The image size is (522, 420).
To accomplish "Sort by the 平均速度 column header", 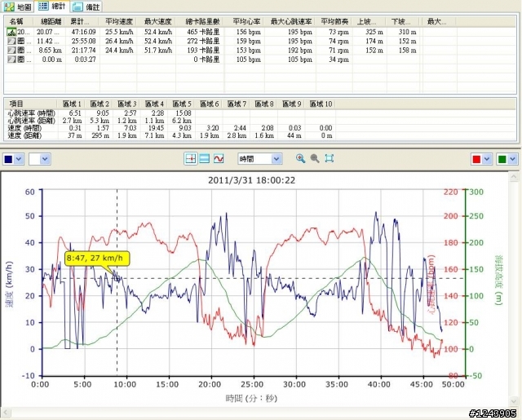I will pos(119,22).
